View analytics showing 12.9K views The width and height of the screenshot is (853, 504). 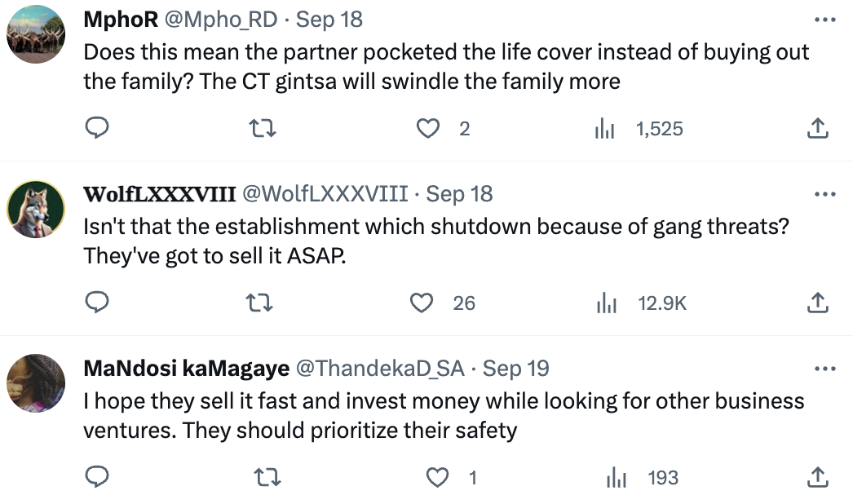click(x=642, y=303)
